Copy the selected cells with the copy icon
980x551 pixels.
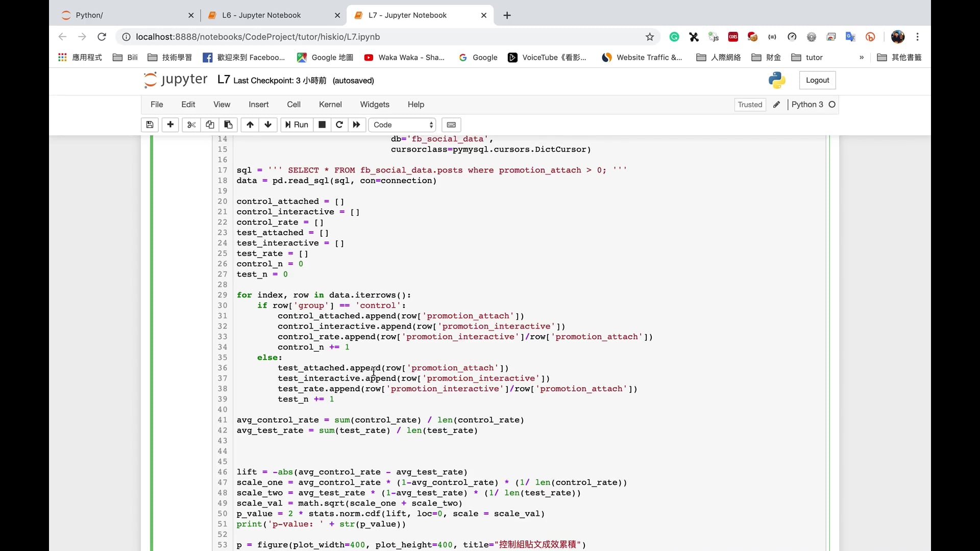point(210,124)
